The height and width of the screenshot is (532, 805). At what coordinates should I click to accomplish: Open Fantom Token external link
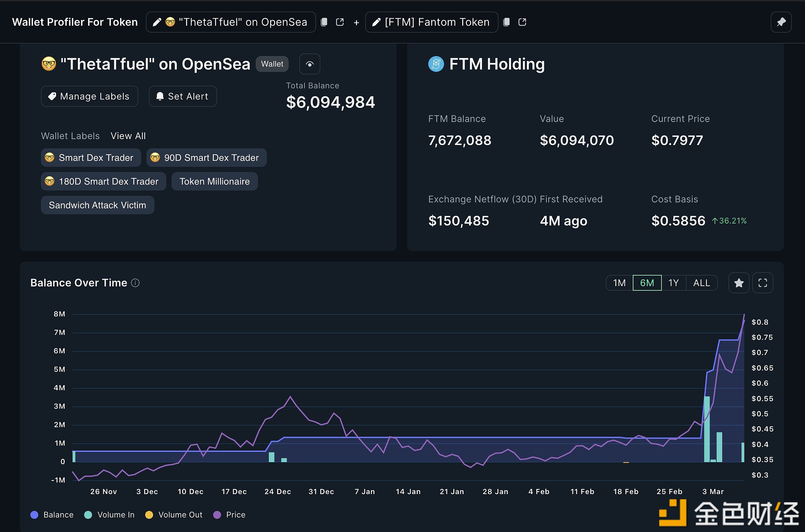pos(522,22)
